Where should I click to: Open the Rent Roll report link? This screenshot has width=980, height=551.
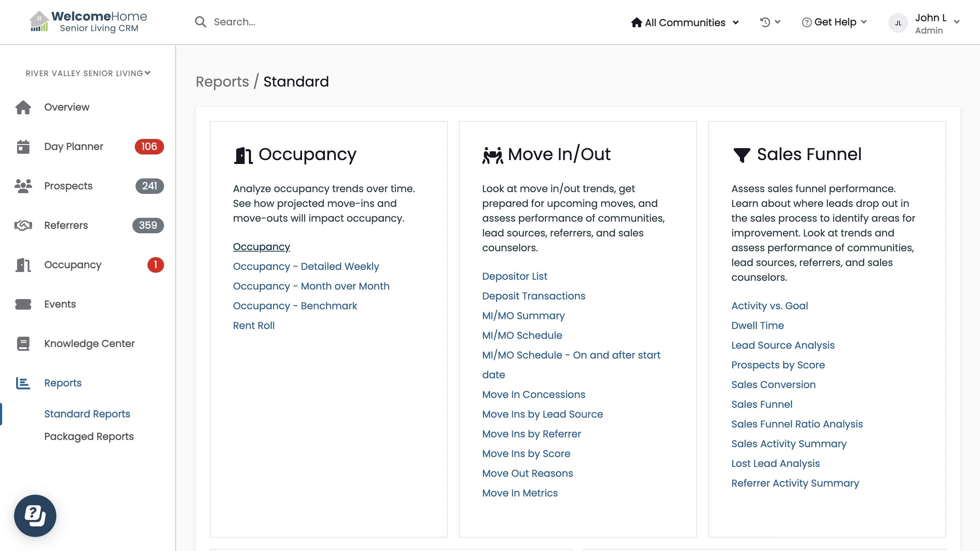coord(254,325)
